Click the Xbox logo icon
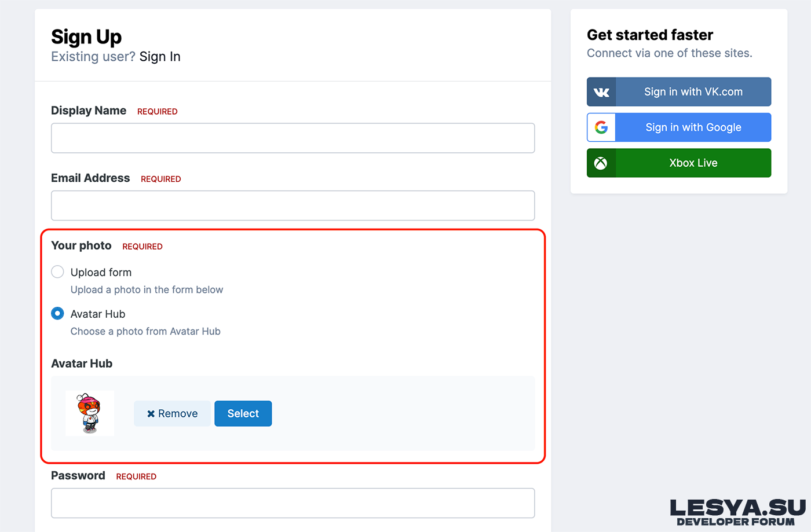The image size is (811, 532). [x=601, y=163]
